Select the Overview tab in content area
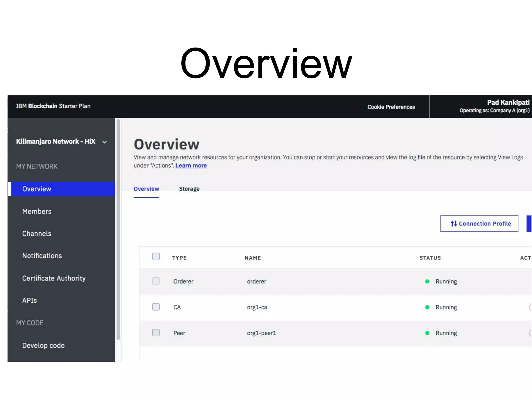Image resolution: width=532 pixels, height=399 pixels. pyautogui.click(x=146, y=189)
